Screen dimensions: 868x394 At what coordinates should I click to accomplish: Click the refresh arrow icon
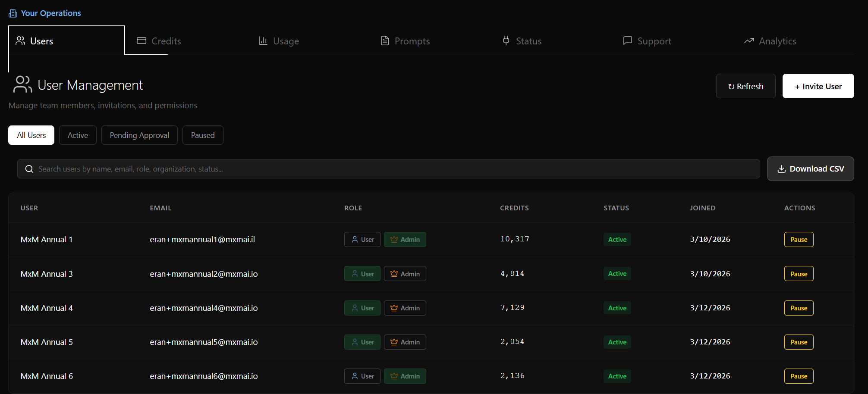tap(731, 87)
